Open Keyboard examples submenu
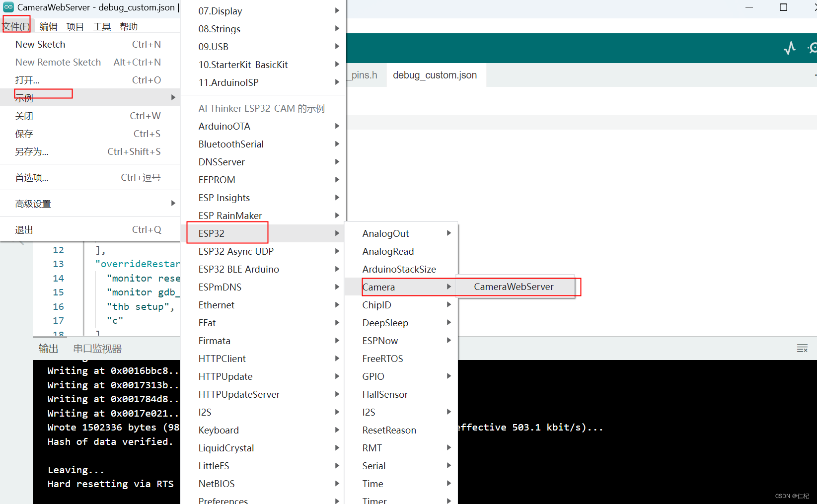This screenshot has height=504, width=817. click(x=263, y=430)
